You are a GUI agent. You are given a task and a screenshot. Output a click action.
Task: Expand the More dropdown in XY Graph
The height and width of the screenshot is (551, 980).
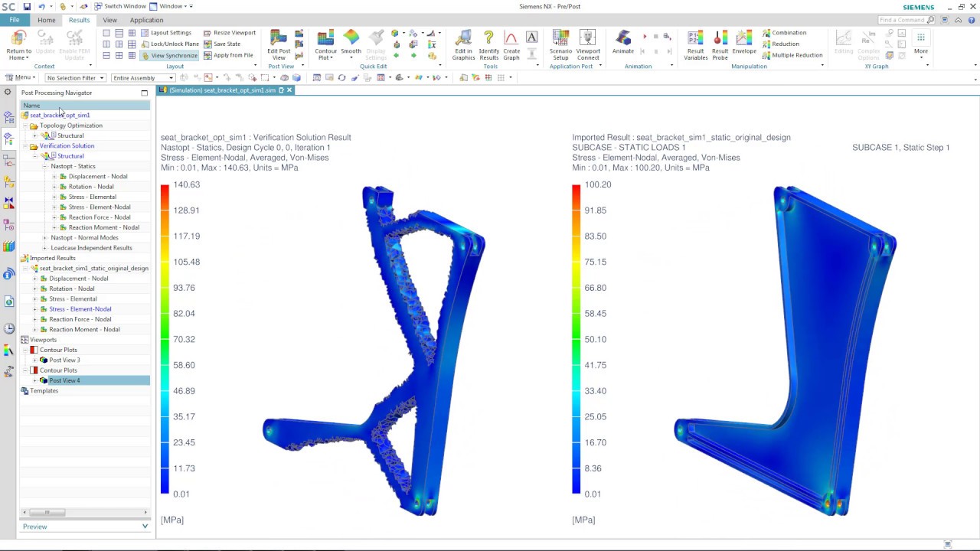pyautogui.click(x=921, y=43)
